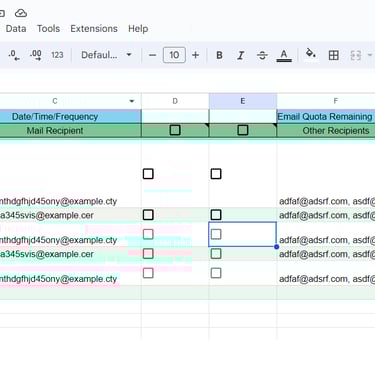Expand the merge cells dropdown arrow
This screenshot has height=366, width=375.
point(370,55)
